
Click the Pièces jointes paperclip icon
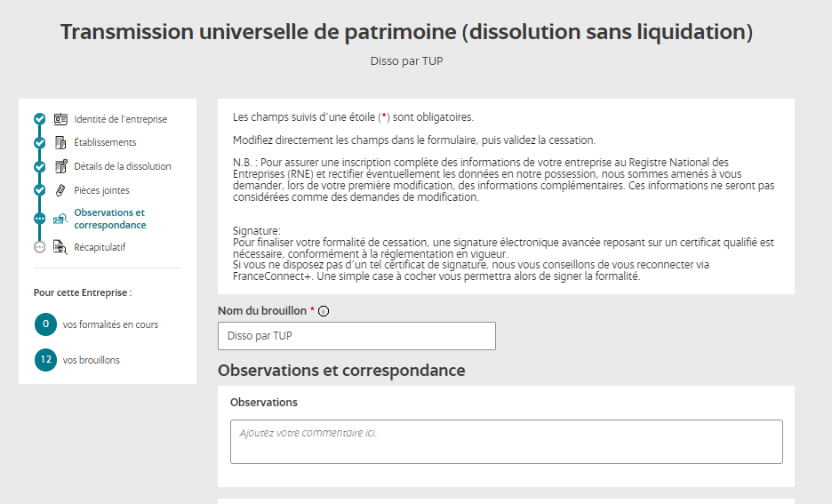click(60, 190)
